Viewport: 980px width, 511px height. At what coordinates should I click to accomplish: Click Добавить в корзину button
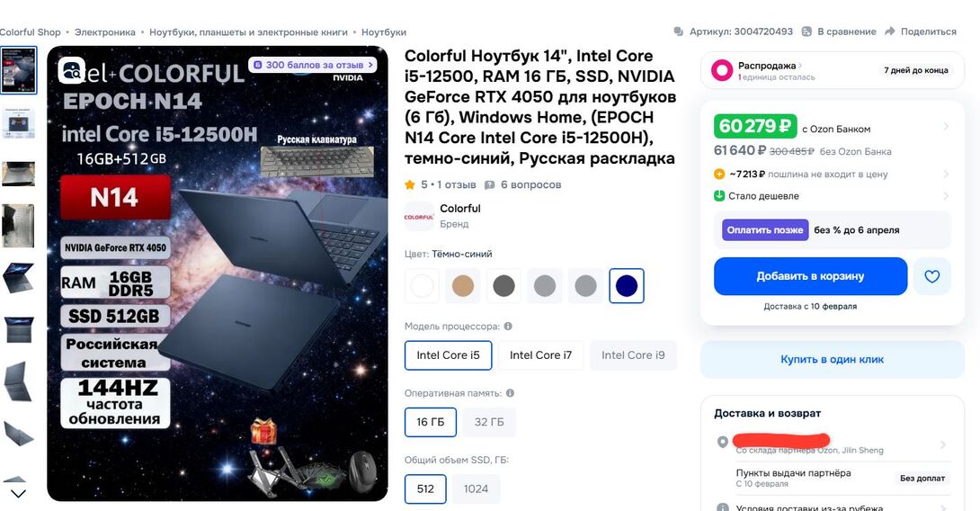pyautogui.click(x=811, y=276)
